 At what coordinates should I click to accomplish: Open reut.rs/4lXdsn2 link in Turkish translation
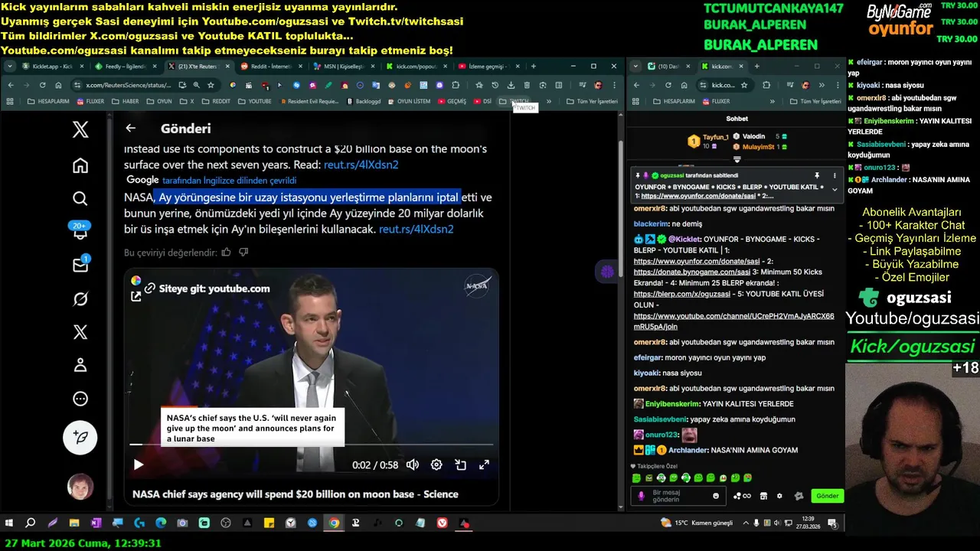(416, 229)
